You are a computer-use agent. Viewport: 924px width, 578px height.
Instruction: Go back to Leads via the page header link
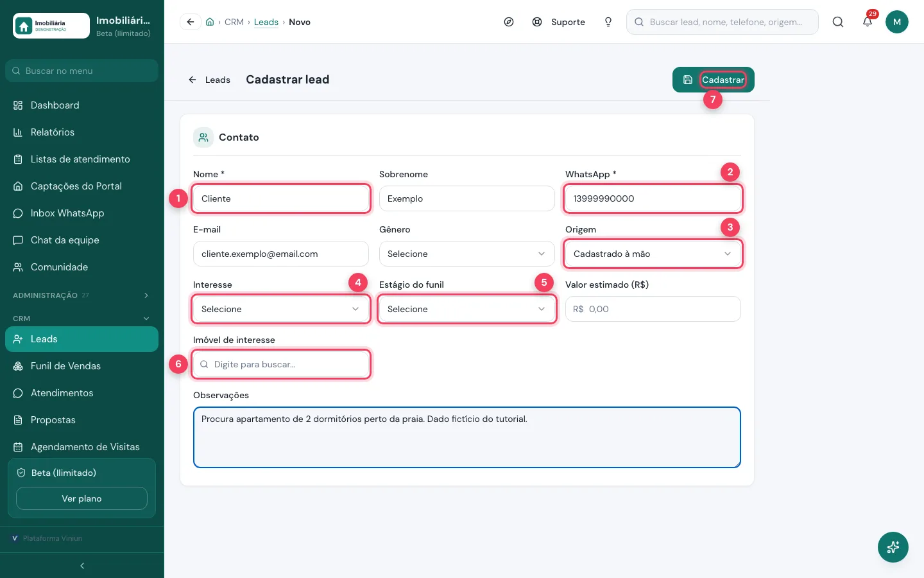(x=209, y=80)
